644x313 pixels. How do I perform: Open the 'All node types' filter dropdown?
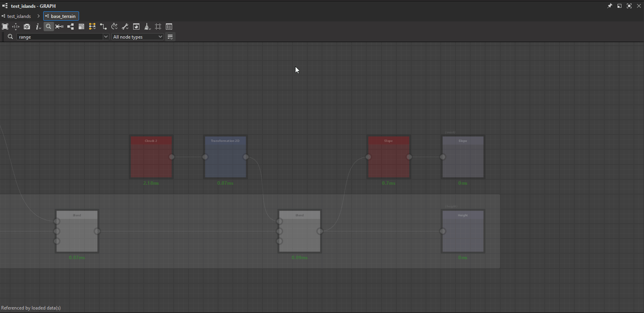137,37
